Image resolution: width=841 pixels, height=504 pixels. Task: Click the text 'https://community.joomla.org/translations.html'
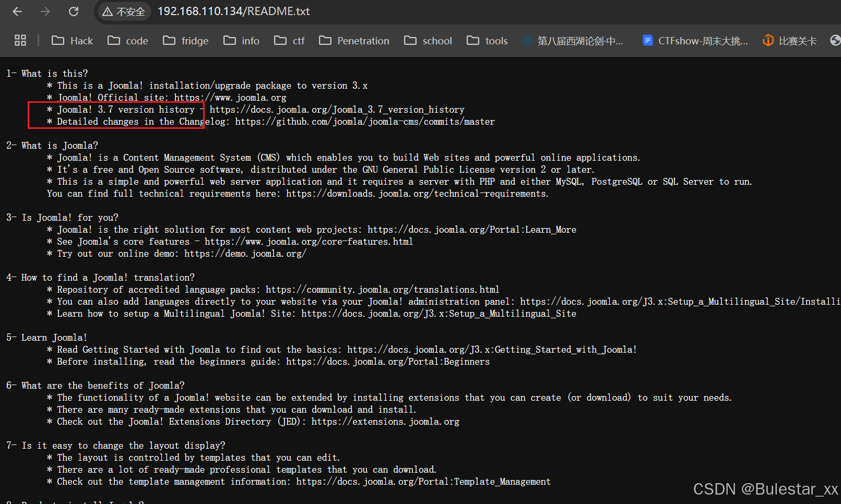click(x=383, y=290)
